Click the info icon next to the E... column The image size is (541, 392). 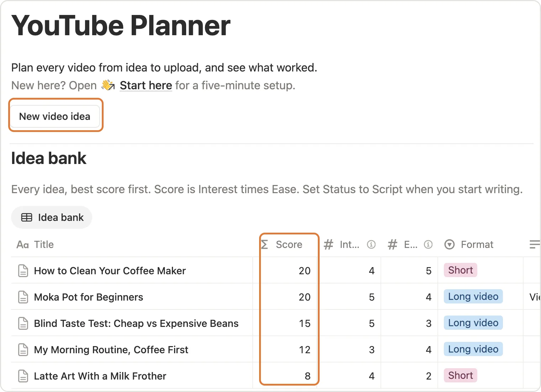coord(428,244)
